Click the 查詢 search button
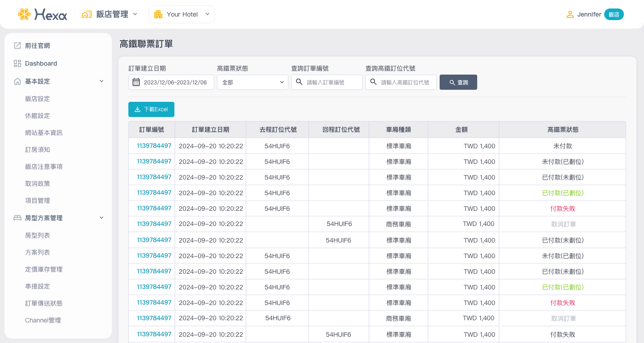 click(x=458, y=82)
